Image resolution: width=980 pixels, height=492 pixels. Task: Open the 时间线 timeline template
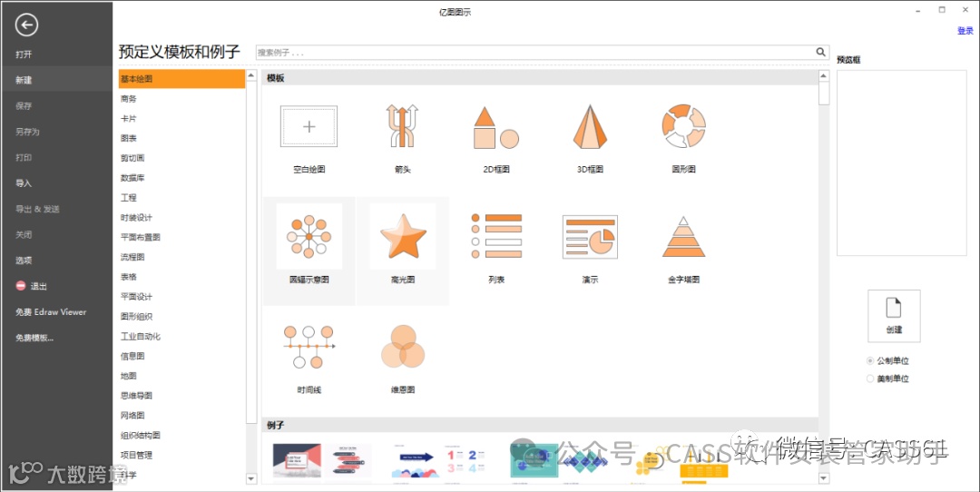(x=309, y=347)
